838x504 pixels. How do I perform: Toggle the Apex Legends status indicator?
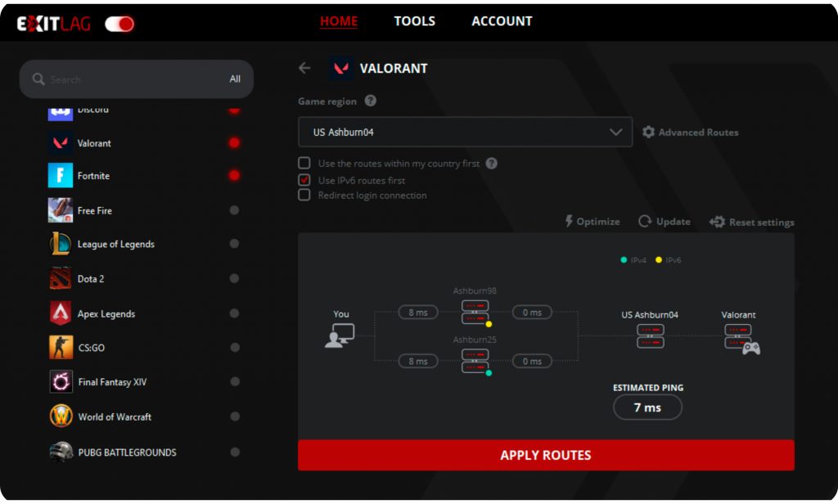(x=234, y=313)
